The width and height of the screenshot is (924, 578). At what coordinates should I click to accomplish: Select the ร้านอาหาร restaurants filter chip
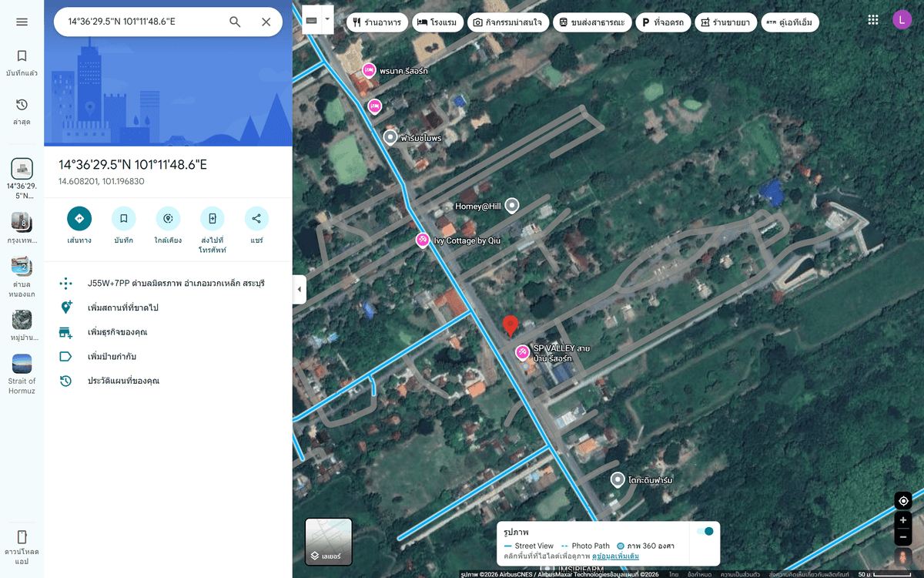(377, 22)
